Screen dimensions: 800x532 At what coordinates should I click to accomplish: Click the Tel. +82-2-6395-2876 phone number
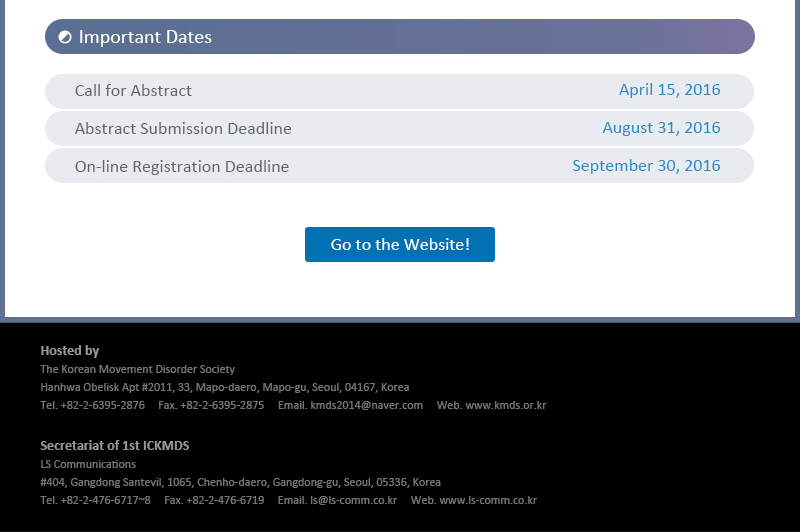pos(92,405)
